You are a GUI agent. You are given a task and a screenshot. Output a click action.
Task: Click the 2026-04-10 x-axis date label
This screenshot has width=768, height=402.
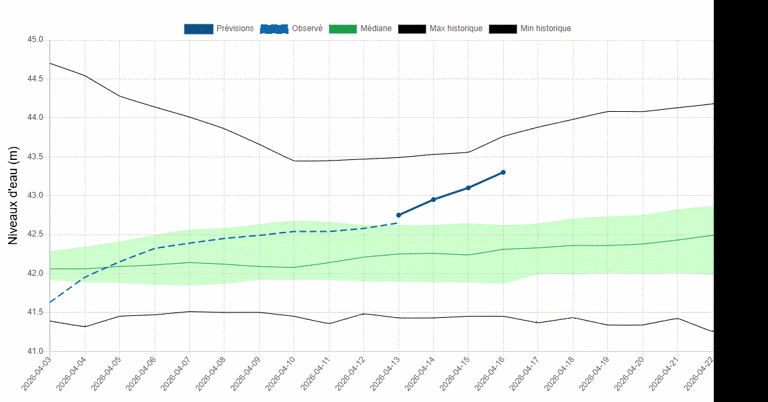pos(282,377)
